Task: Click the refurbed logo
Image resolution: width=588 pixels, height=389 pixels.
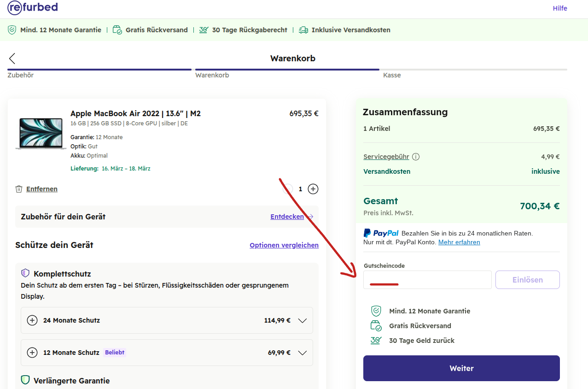Action: coord(32,7)
